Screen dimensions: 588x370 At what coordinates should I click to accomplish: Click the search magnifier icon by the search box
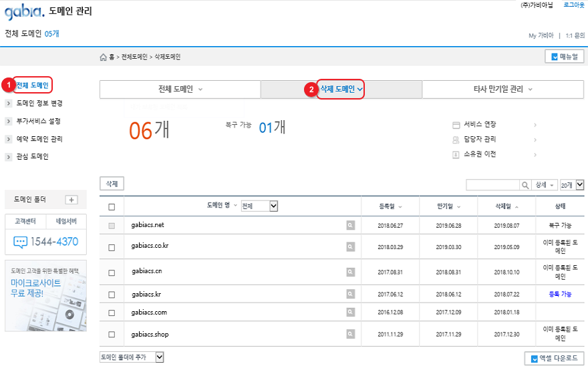(x=525, y=185)
